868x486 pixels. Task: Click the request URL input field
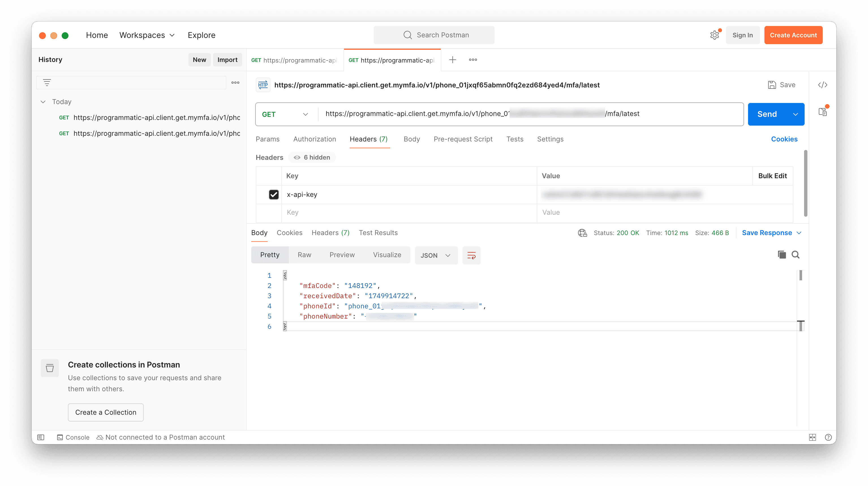pos(530,114)
